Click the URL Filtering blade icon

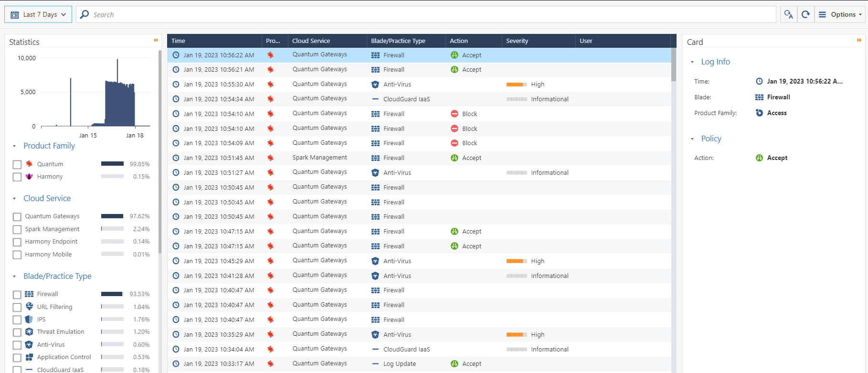click(29, 307)
